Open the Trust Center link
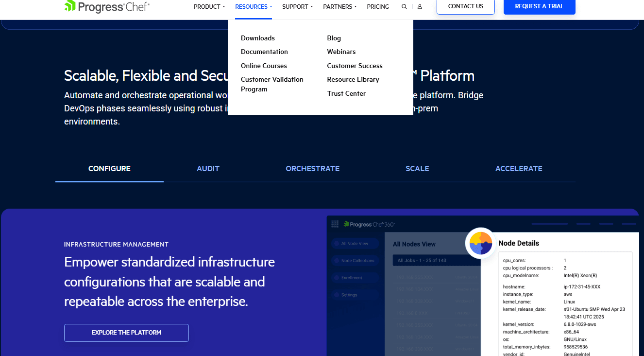Viewport: 644px width, 356px height. click(346, 93)
